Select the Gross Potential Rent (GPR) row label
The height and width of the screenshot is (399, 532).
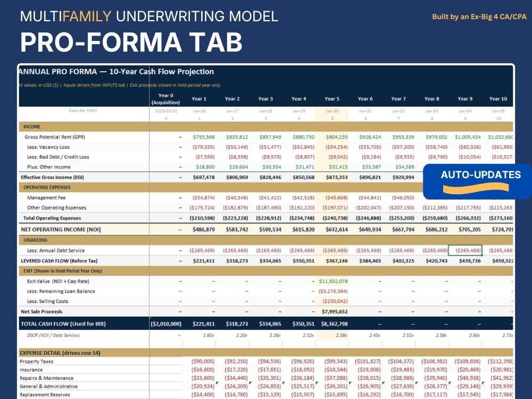pos(55,137)
